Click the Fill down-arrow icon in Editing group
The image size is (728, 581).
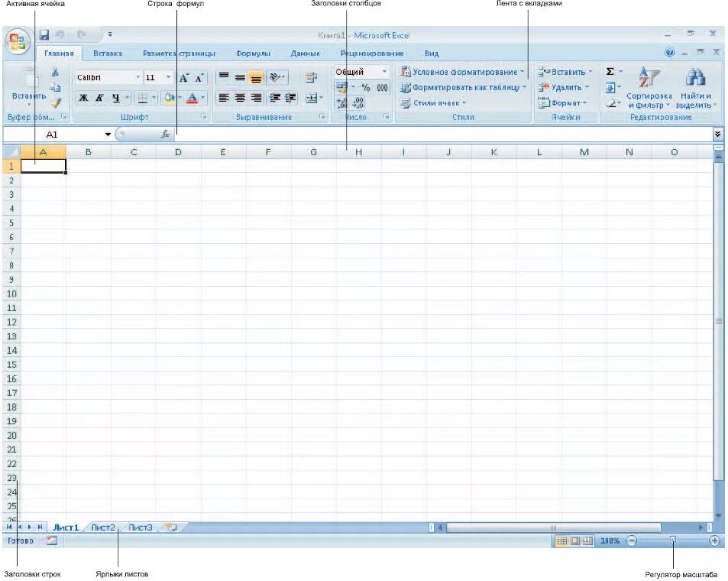[x=610, y=87]
